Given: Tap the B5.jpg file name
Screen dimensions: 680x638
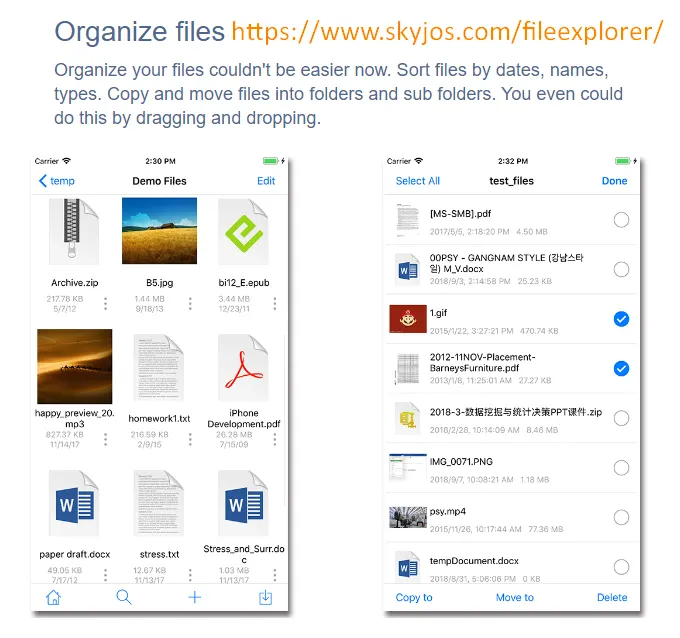Looking at the screenshot, I should pyautogui.click(x=160, y=283).
